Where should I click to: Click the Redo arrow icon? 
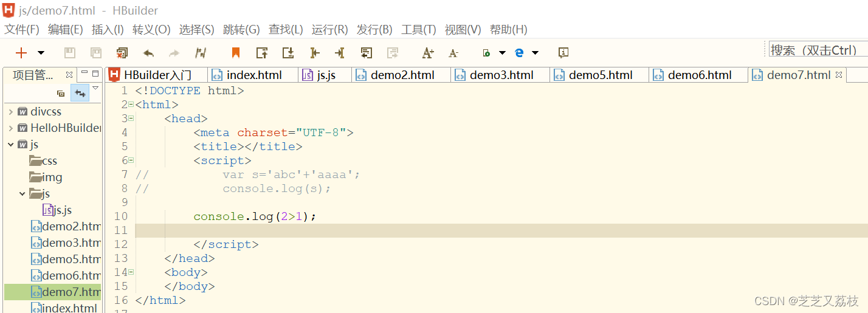(x=174, y=53)
